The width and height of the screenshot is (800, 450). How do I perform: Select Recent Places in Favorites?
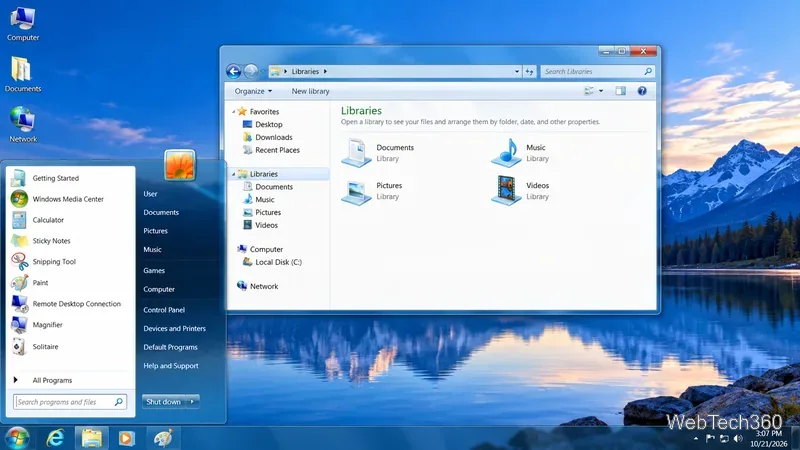(271, 150)
